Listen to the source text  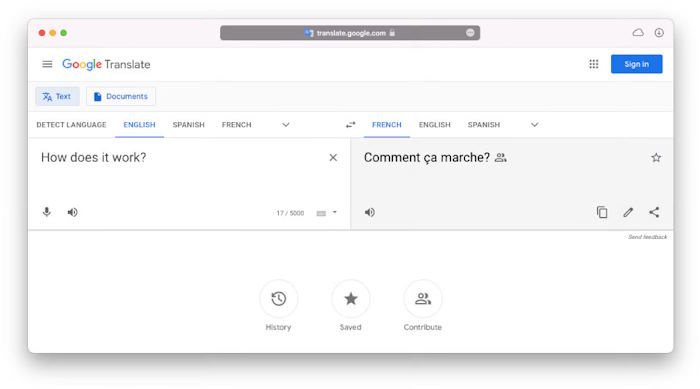coord(72,212)
